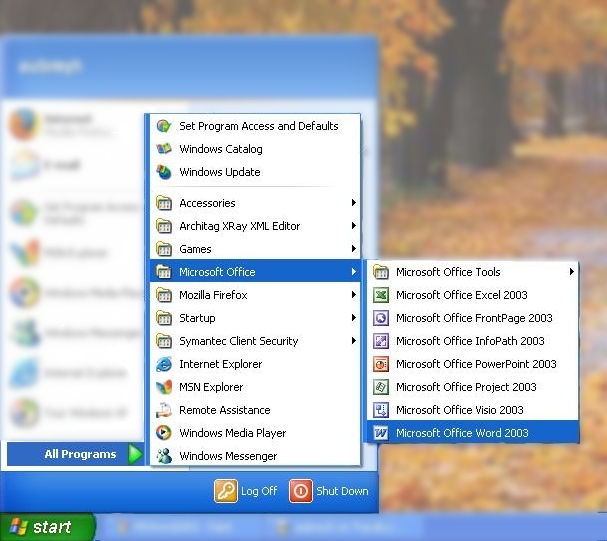
Task: Expand the Architag XRay XML Editor submenu arrow
Action: click(x=353, y=225)
